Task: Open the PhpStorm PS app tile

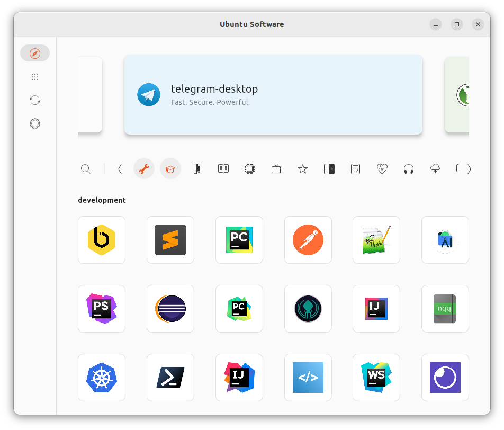Action: tap(102, 309)
